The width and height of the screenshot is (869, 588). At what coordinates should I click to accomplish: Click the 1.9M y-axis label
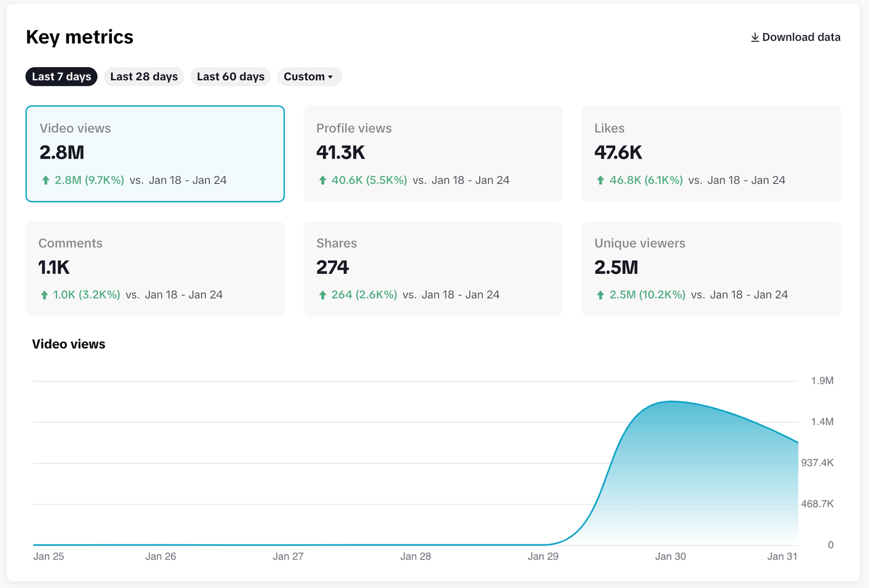click(822, 381)
